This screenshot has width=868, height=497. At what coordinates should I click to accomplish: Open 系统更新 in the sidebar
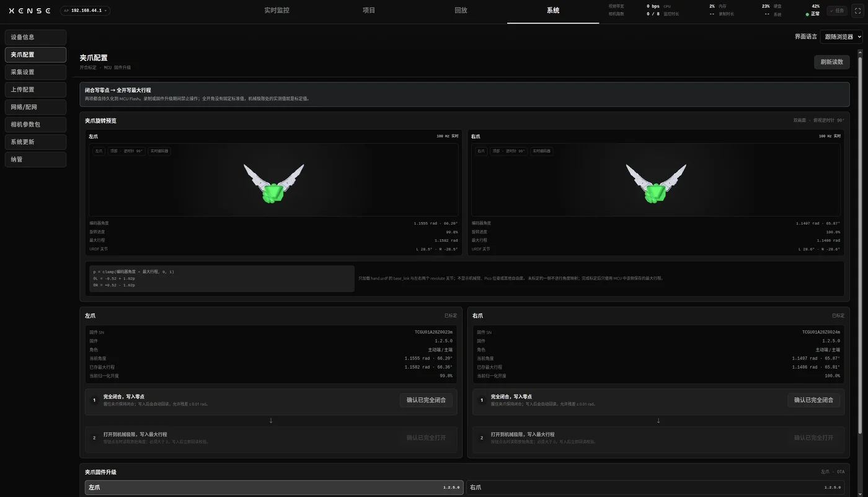[x=35, y=142]
